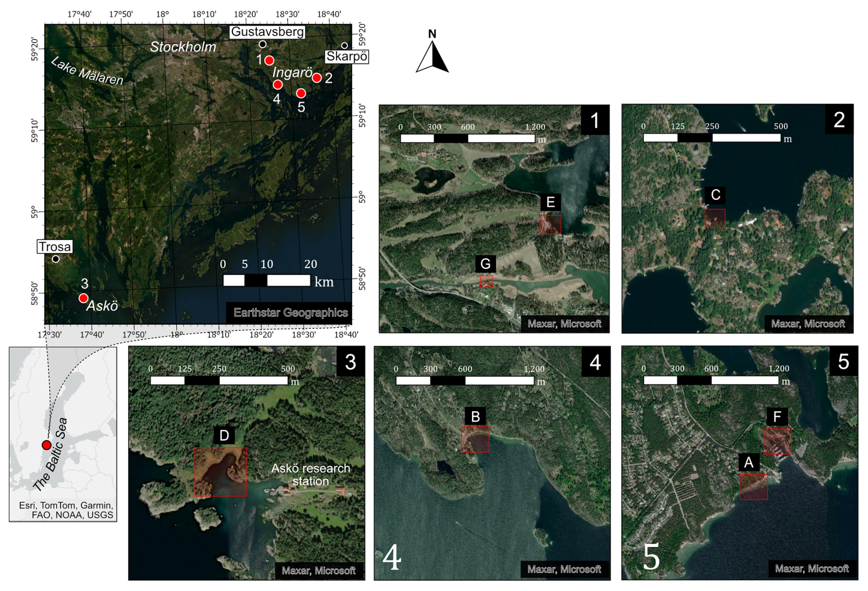
Task: Click the white circle marker for Skarpö
Action: coord(345,45)
